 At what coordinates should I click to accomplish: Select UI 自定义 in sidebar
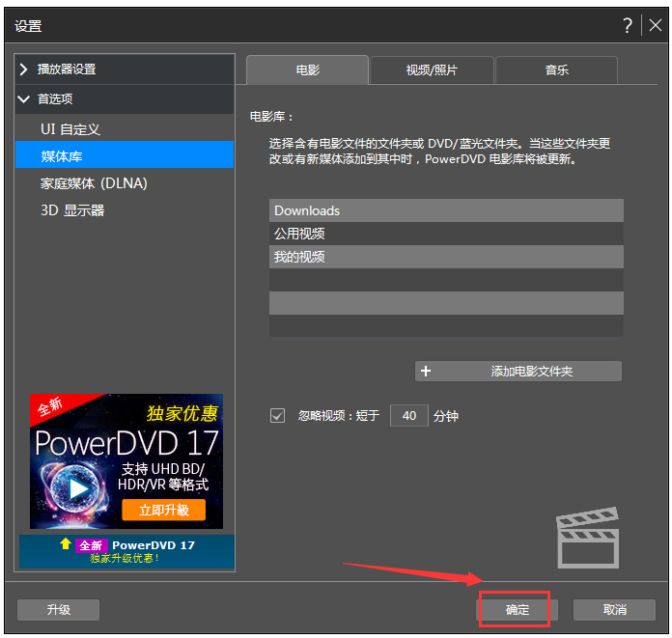pos(125,129)
